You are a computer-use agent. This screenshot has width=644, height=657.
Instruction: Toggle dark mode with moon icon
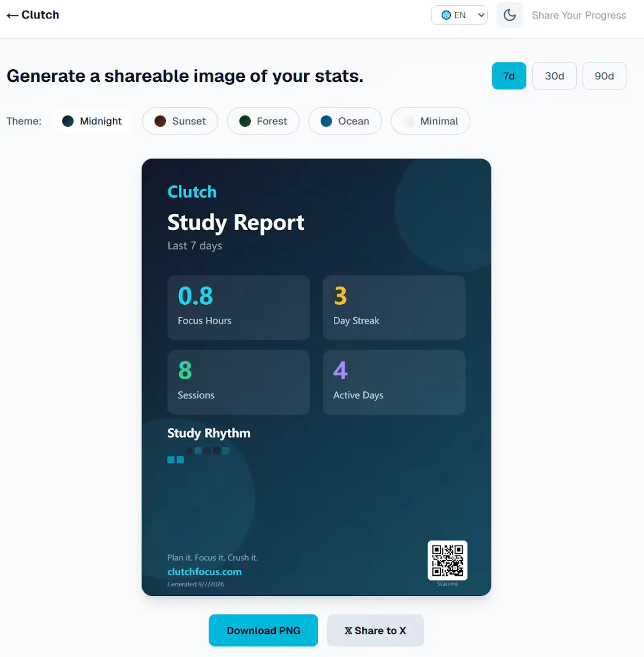[510, 15]
